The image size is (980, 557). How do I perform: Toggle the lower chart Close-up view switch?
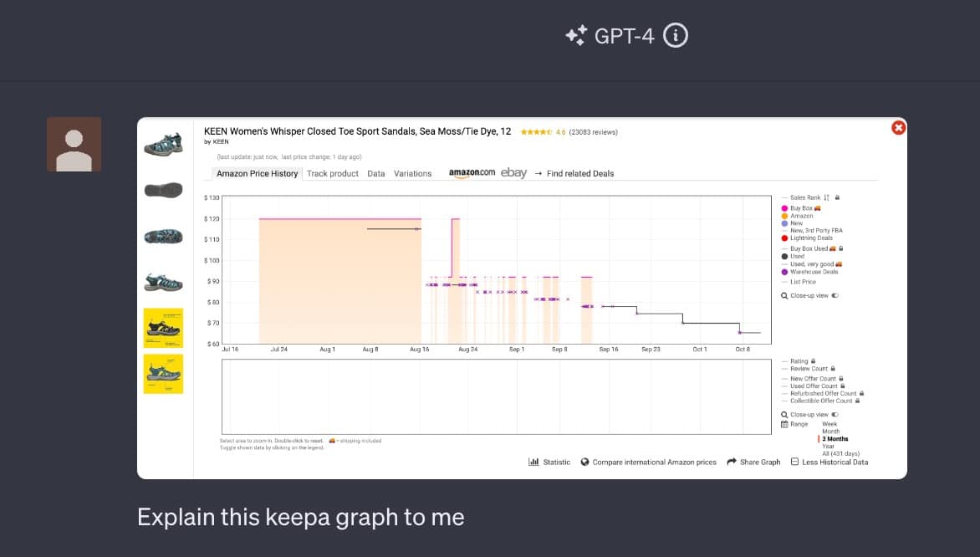tap(835, 415)
